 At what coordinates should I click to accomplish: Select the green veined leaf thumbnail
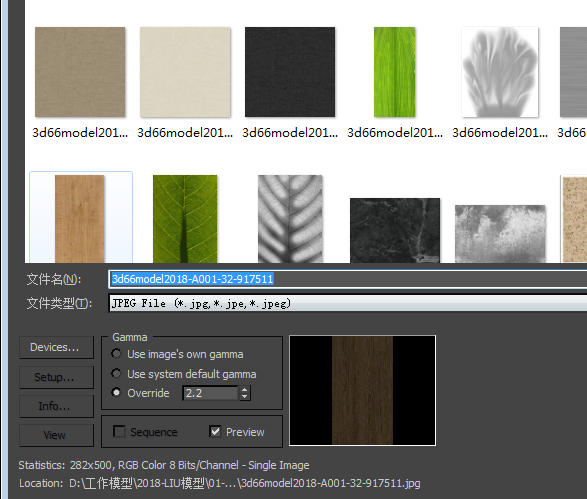pos(185,219)
